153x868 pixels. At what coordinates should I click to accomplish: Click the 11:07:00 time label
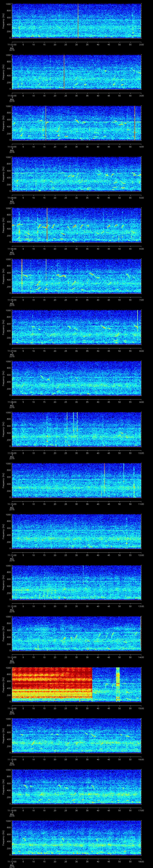tap(12, 351)
